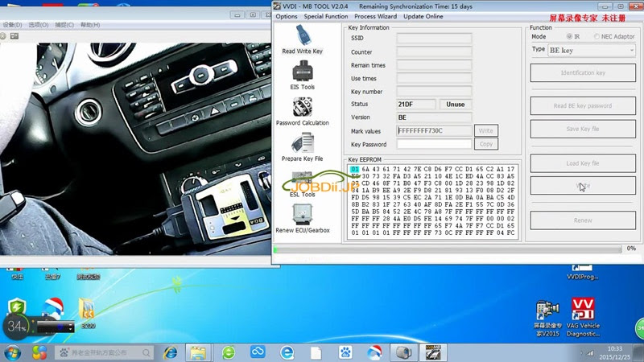Click the Mark values field
This screenshot has width=644, height=362.
(434, 130)
